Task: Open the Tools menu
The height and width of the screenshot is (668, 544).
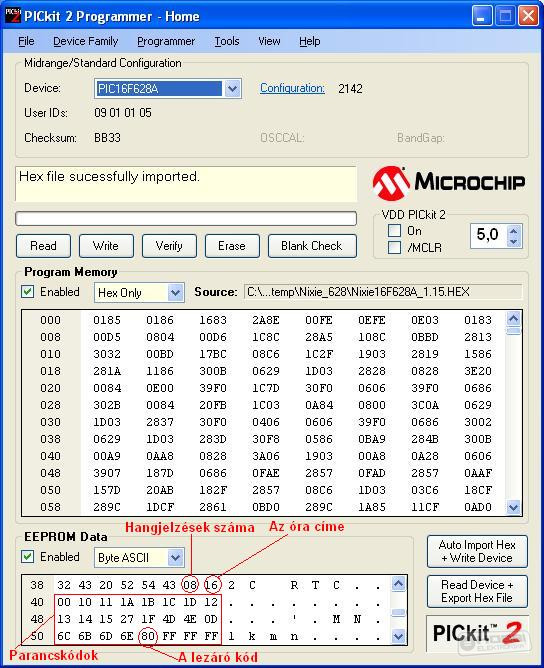Action: pyautogui.click(x=227, y=41)
